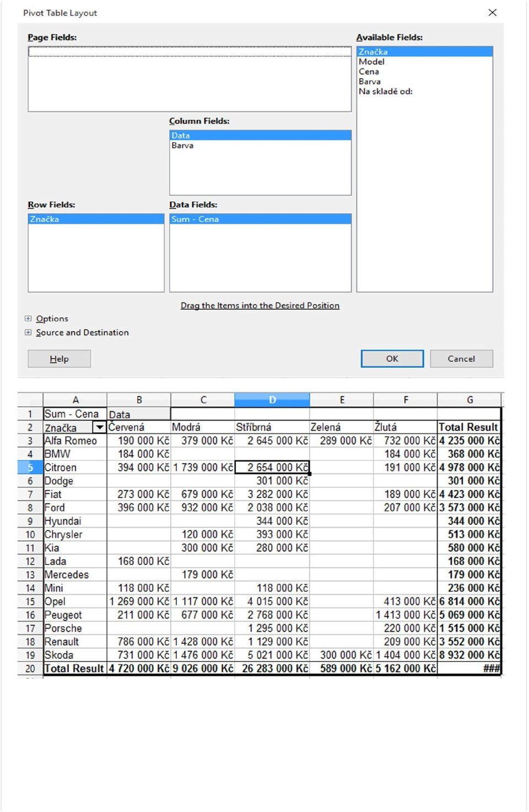Select the Lada row label
The image size is (529, 812).
click(75, 561)
